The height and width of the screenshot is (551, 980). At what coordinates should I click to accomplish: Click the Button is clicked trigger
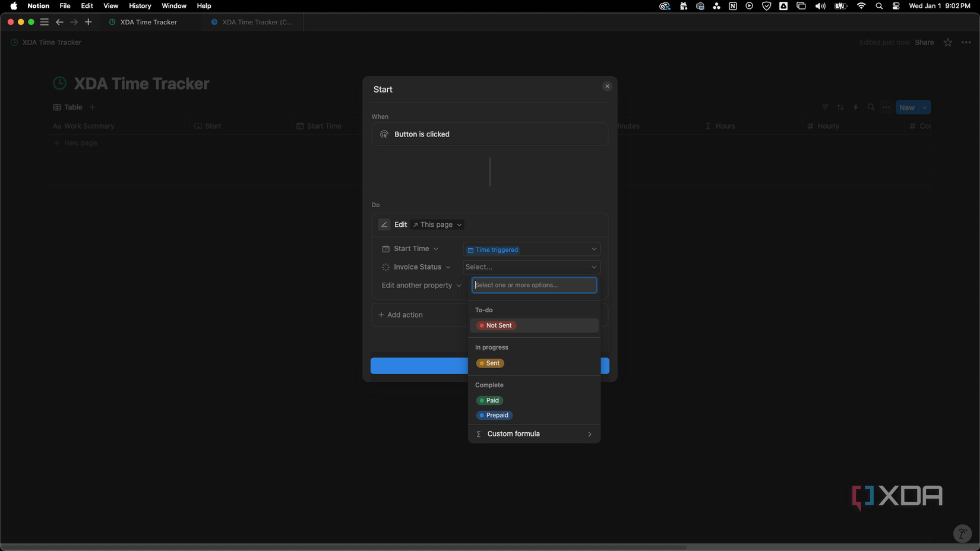[489, 134]
